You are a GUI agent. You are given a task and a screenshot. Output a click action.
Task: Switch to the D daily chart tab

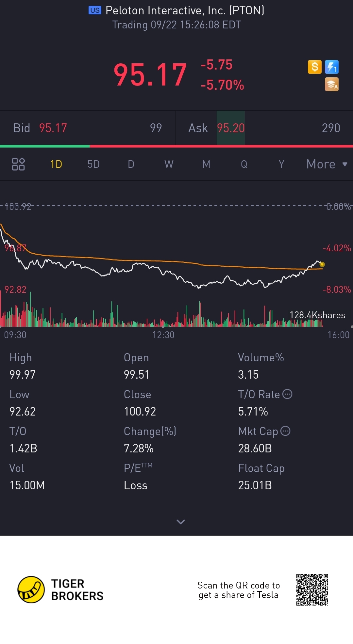(x=131, y=164)
